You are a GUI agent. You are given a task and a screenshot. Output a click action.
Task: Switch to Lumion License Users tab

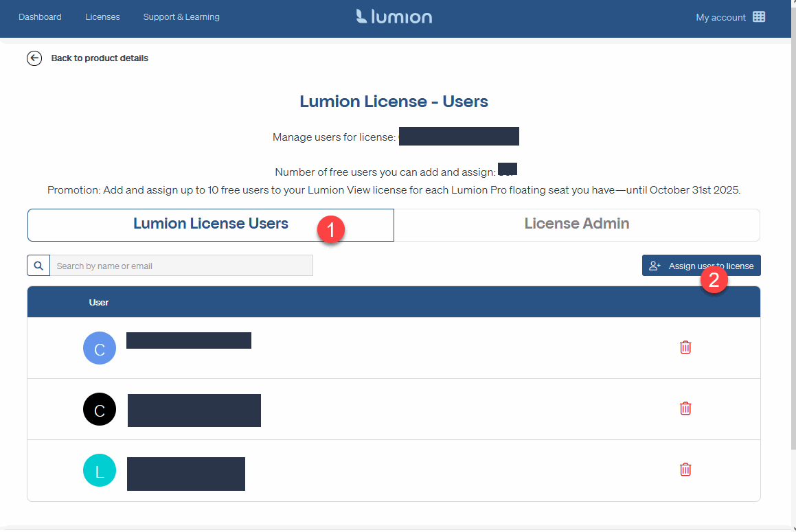[x=211, y=225]
